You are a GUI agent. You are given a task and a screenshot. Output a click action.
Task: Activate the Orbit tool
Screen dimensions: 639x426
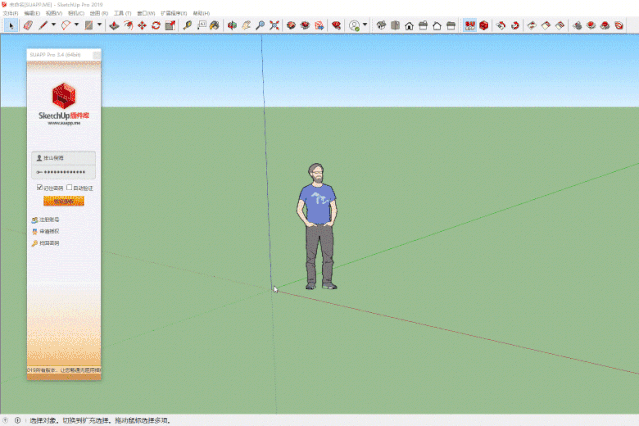point(232,25)
